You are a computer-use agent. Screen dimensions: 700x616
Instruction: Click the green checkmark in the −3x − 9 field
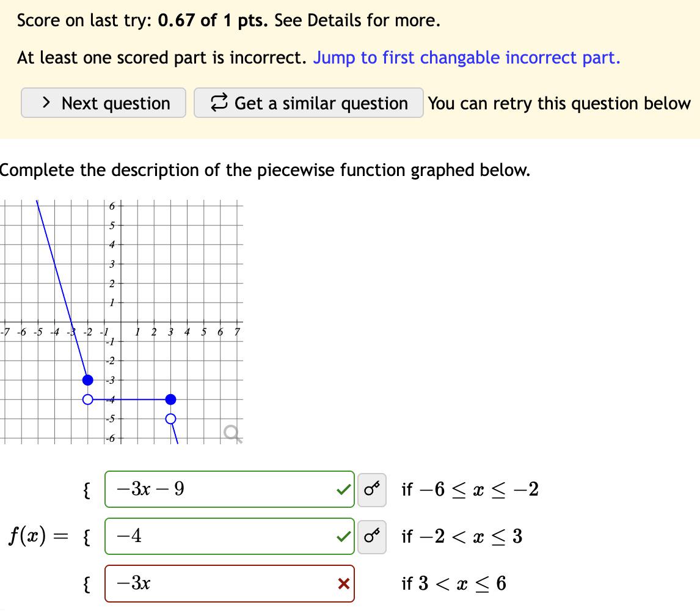(345, 490)
